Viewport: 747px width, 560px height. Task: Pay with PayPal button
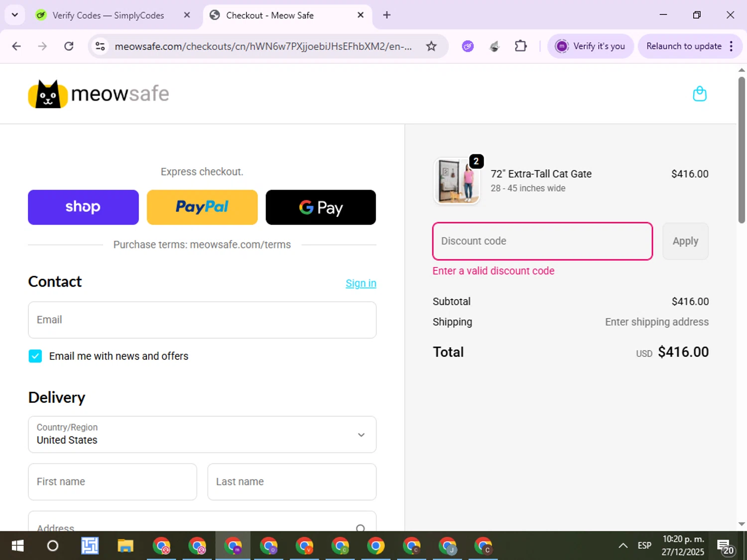(202, 207)
